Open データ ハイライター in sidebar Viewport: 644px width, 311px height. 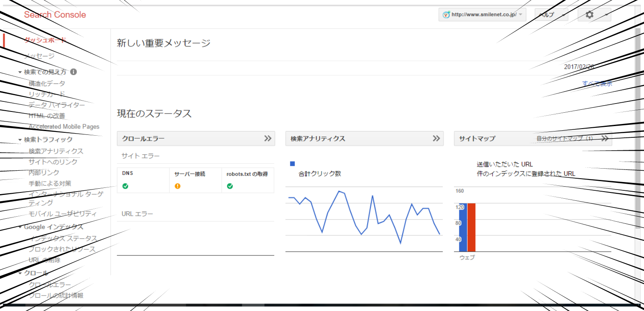57,105
